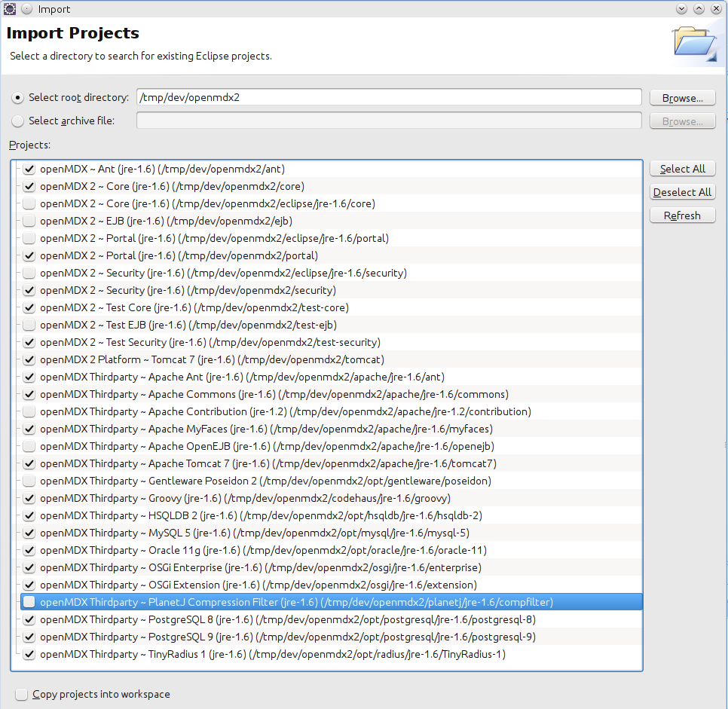Check the openMDX 2 ~ EJB project checkbox
This screenshot has height=709, width=728.
(29, 221)
